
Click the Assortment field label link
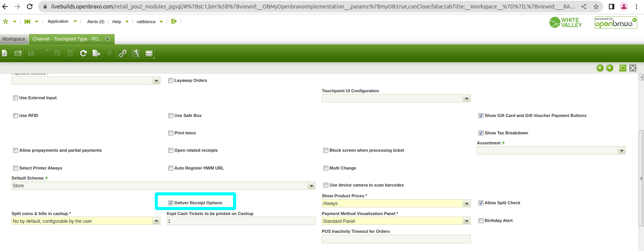click(x=488, y=143)
